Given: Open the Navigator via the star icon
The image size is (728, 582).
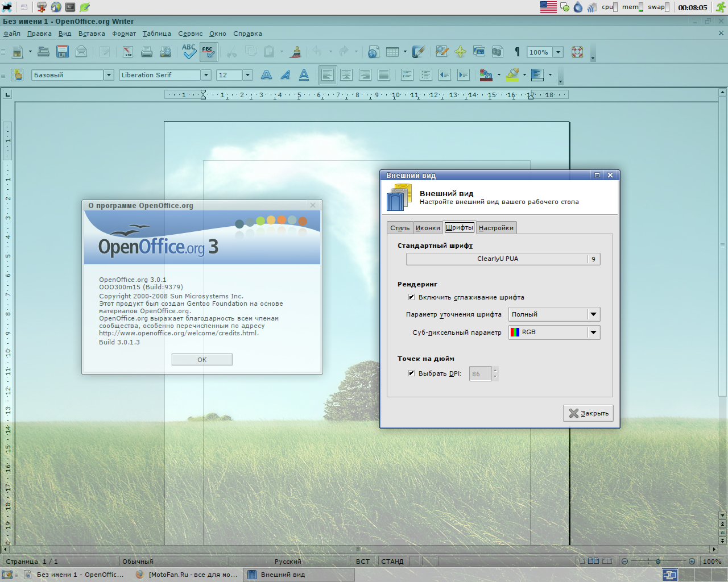Looking at the screenshot, I should tap(461, 52).
